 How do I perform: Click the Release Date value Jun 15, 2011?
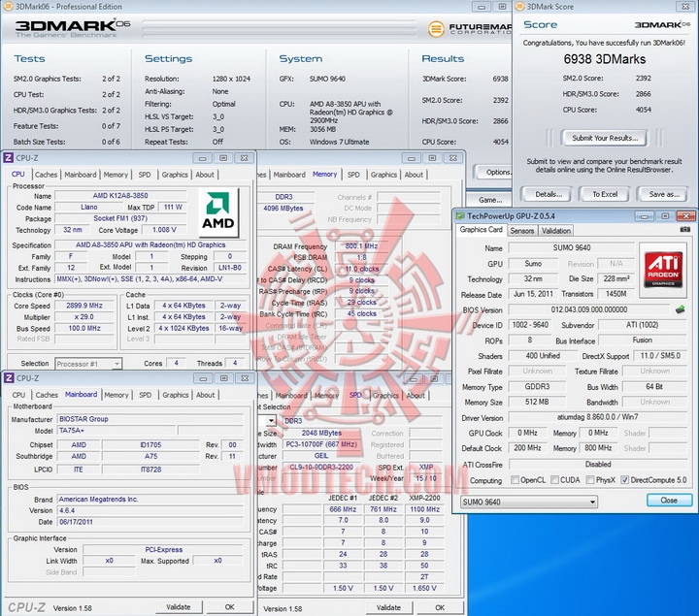click(533, 294)
